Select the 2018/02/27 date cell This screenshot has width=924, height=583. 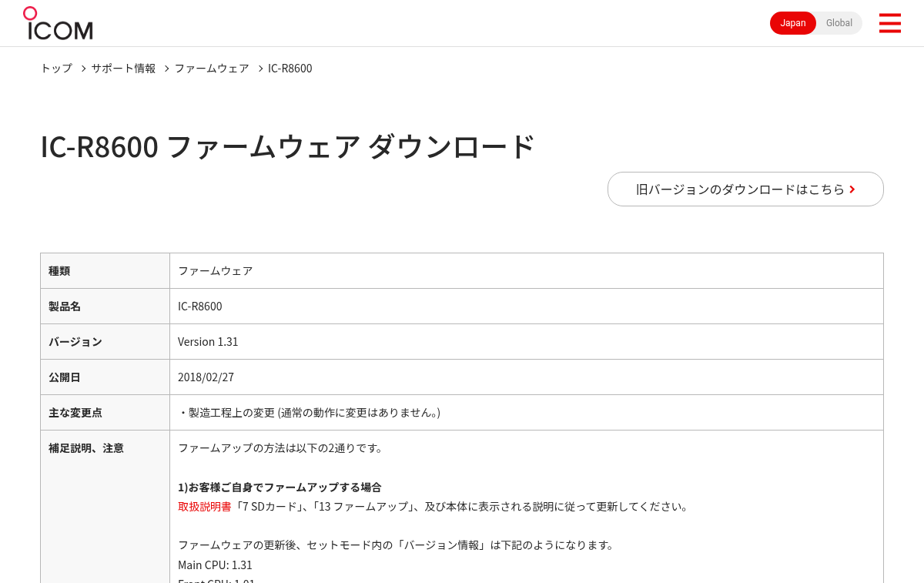tap(527, 377)
